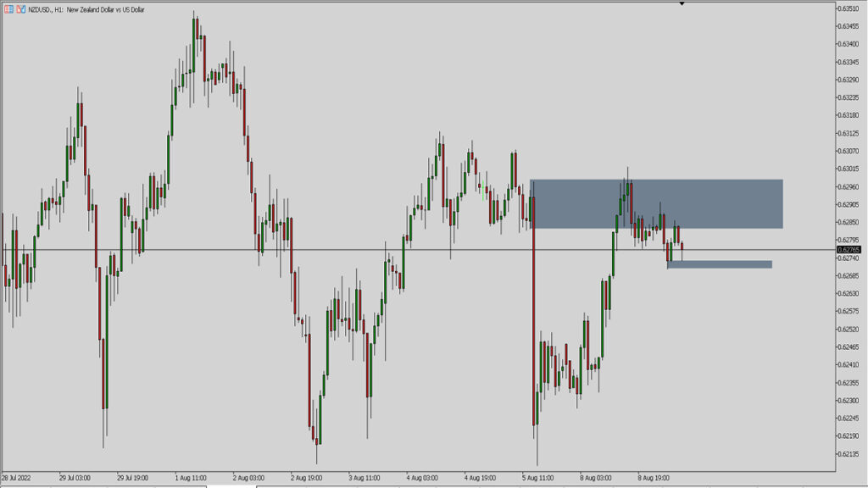Click the 8 Aug 19:00 time label

coord(654,477)
